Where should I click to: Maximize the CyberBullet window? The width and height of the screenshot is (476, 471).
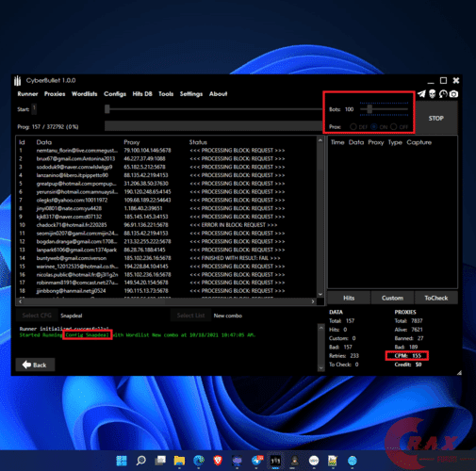click(443, 81)
